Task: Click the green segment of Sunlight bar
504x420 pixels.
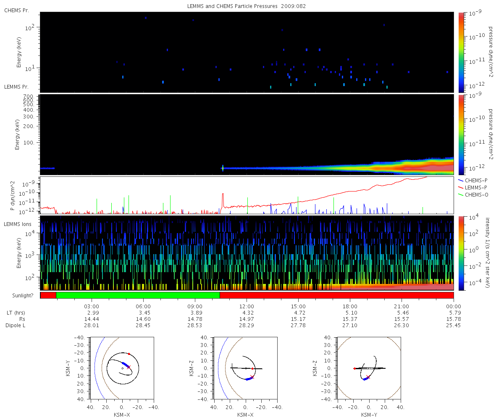Action: tap(138, 295)
